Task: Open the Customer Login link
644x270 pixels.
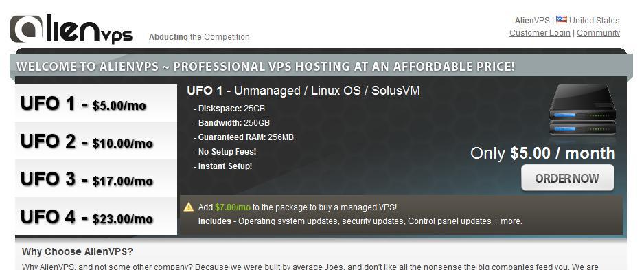Action: (x=540, y=33)
